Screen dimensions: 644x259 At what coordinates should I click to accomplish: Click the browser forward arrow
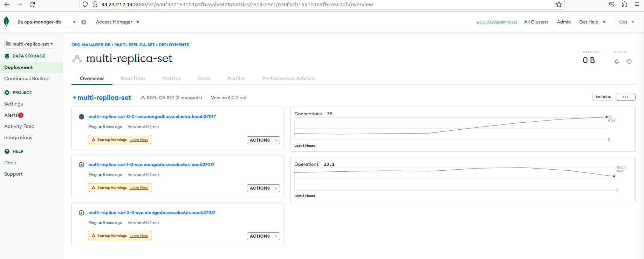[20, 5]
